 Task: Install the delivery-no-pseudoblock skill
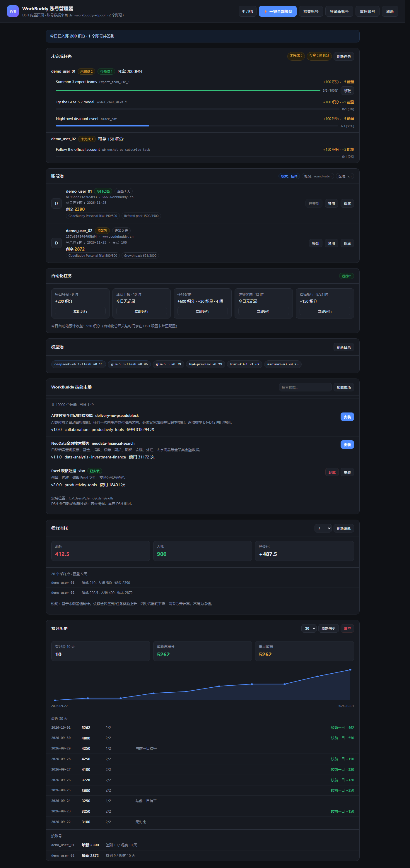pyautogui.click(x=347, y=417)
